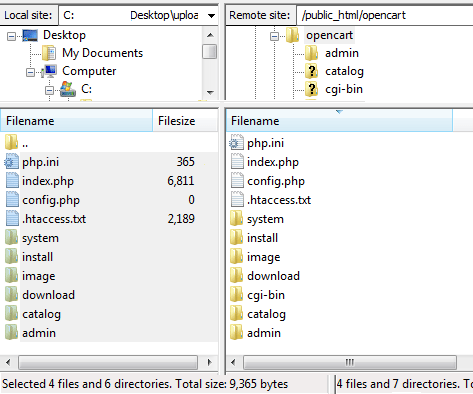The height and width of the screenshot is (394, 473).
Task: Click the remote system folder icon
Action: [x=236, y=219]
